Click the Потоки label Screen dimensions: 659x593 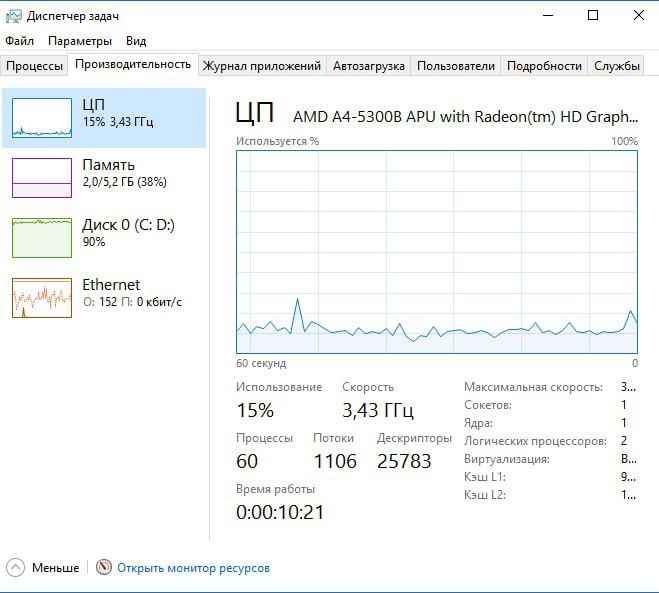[x=333, y=438]
